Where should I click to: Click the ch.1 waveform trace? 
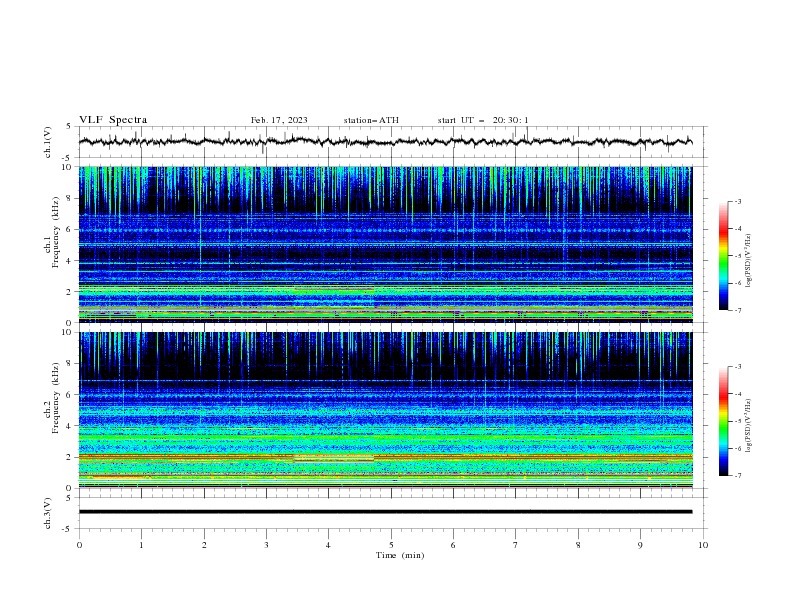(x=385, y=142)
